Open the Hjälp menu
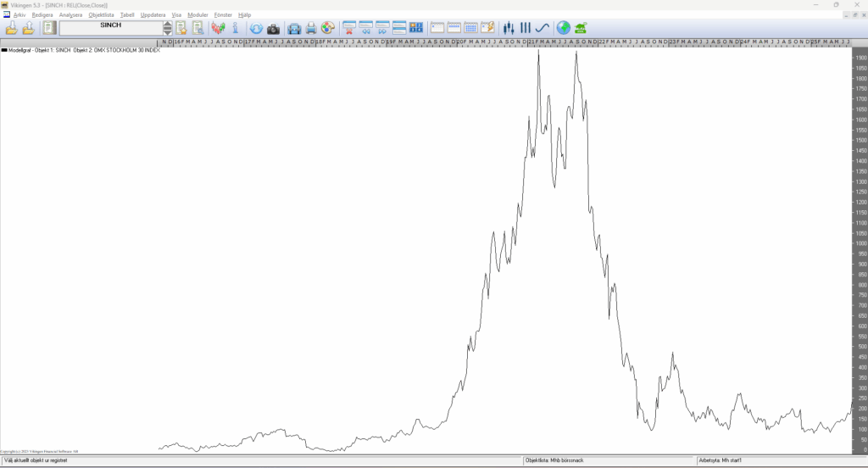868x468 pixels. 245,15
